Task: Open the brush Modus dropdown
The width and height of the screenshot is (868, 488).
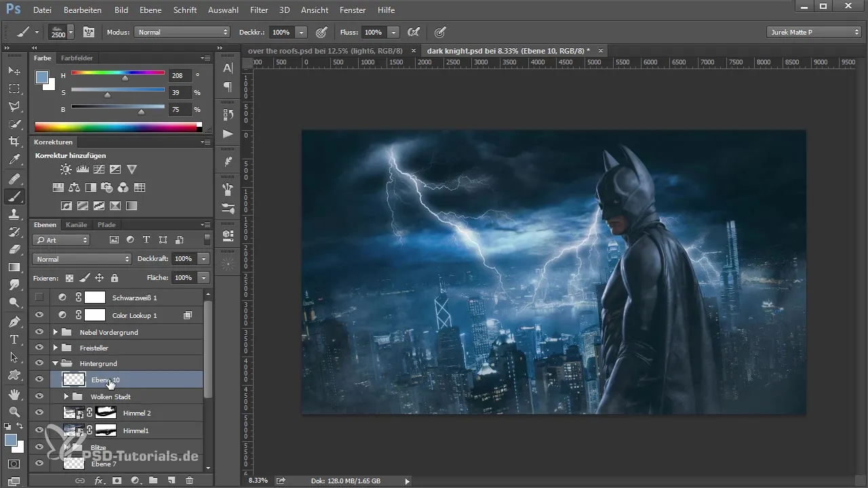Action: click(182, 32)
